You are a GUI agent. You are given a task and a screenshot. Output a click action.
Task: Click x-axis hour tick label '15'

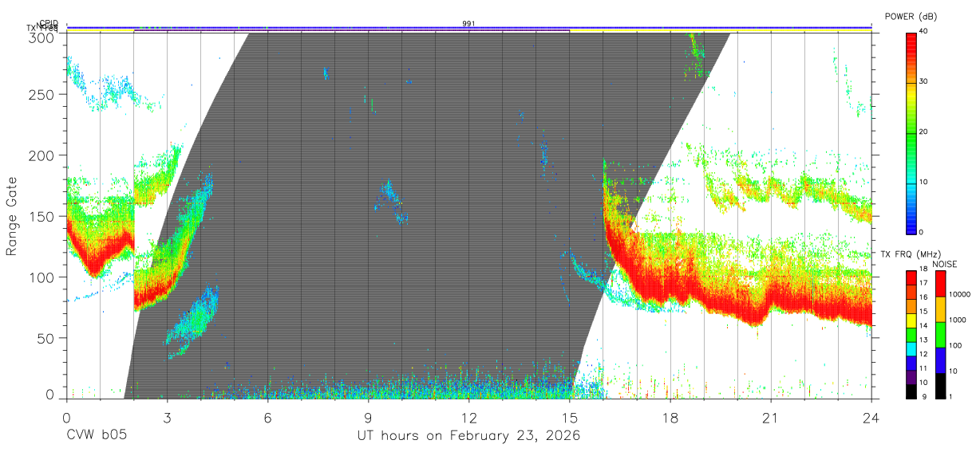(570, 418)
